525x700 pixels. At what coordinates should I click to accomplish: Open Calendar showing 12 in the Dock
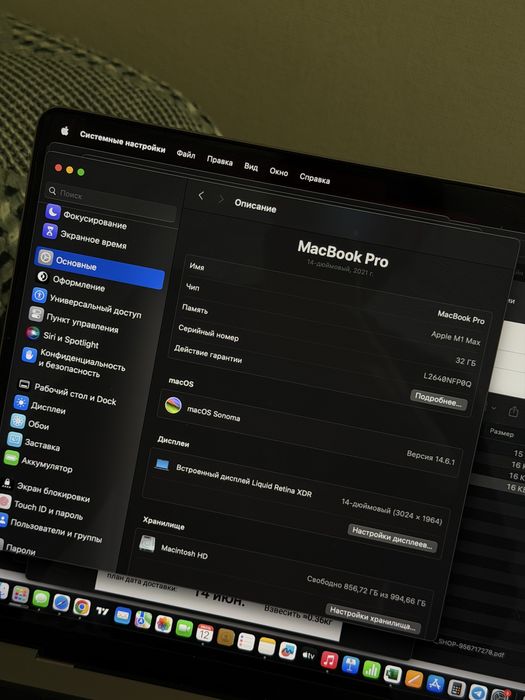click(x=204, y=633)
